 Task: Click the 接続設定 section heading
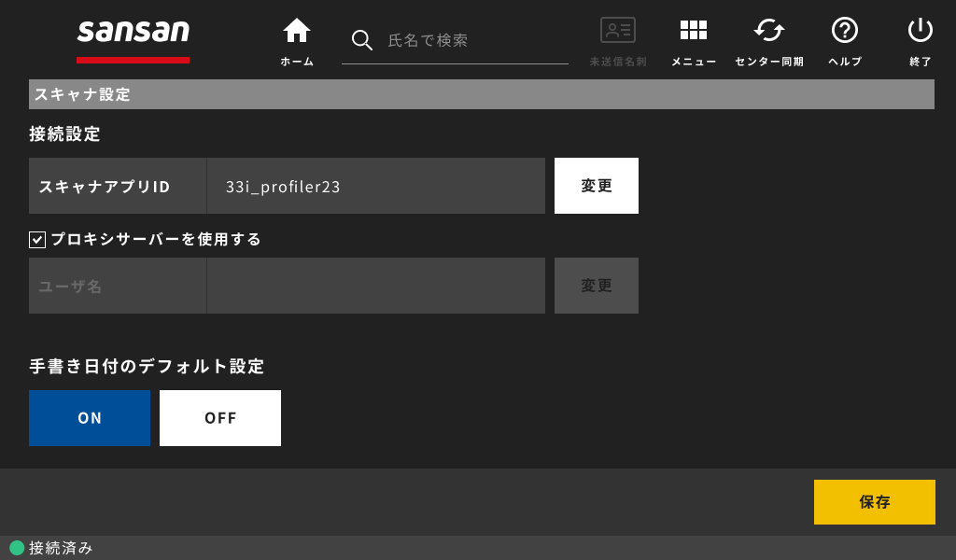tap(64, 134)
